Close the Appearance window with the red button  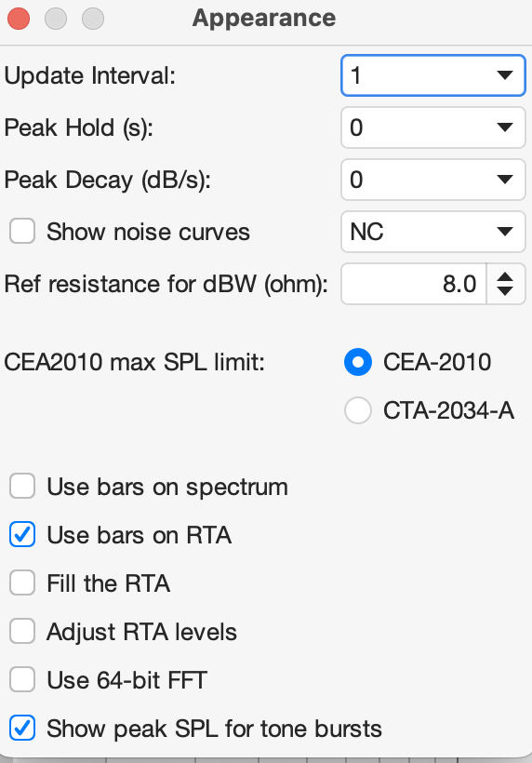(19, 19)
